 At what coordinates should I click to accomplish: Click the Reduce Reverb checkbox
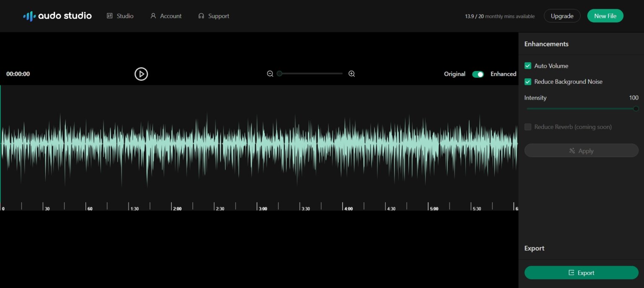pyautogui.click(x=528, y=127)
